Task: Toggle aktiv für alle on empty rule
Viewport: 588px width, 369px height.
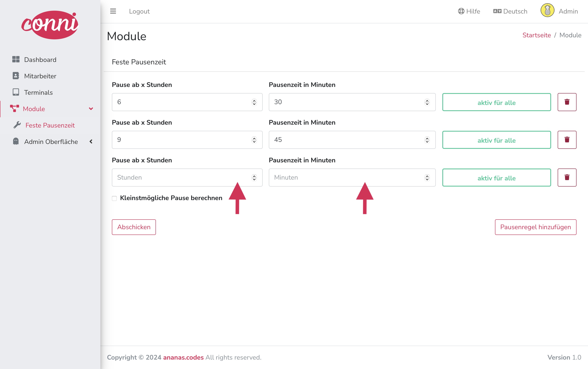Action: (497, 177)
